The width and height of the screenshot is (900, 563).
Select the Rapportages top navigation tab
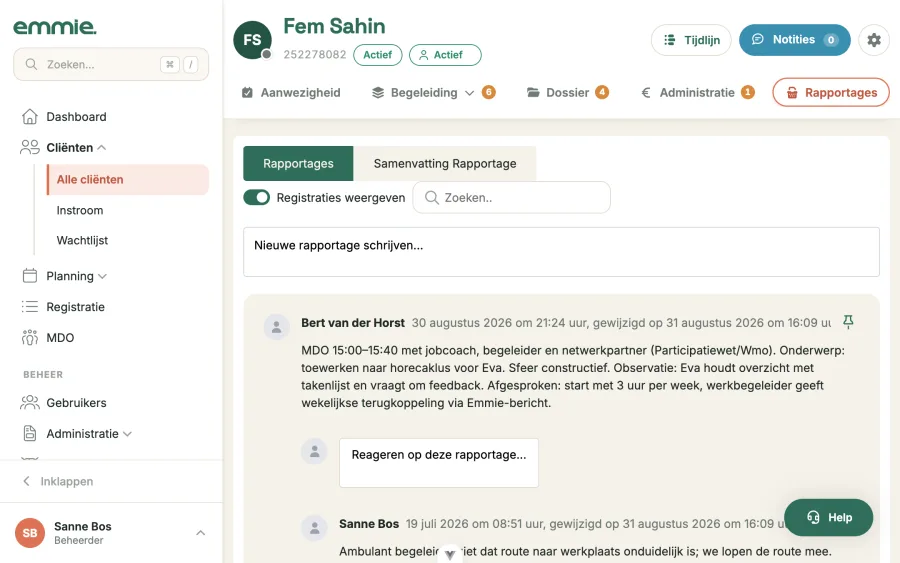click(831, 92)
